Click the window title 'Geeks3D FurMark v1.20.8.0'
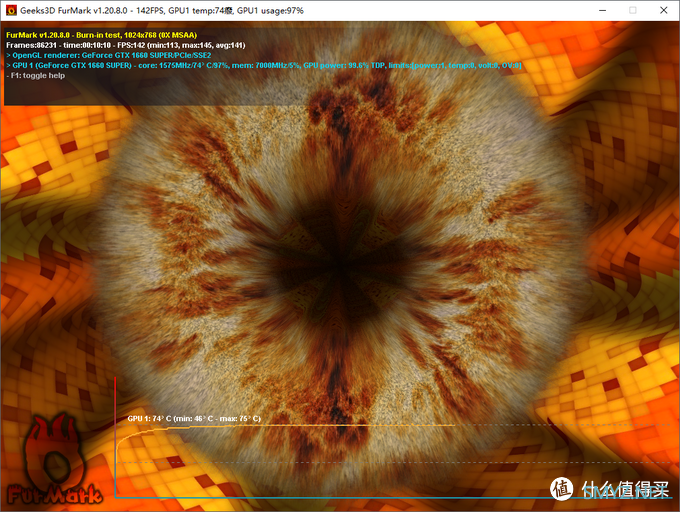Viewport: 680px width, 512px height. (161, 10)
